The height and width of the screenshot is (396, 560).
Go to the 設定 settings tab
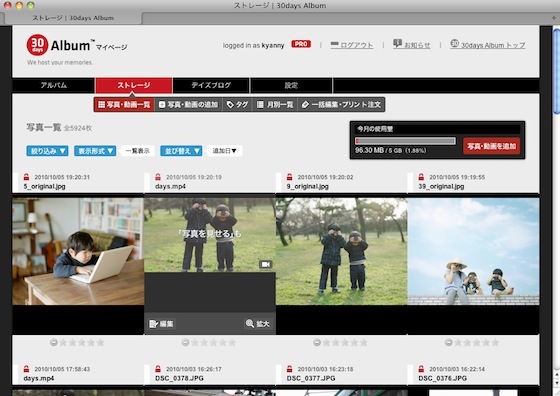(291, 85)
